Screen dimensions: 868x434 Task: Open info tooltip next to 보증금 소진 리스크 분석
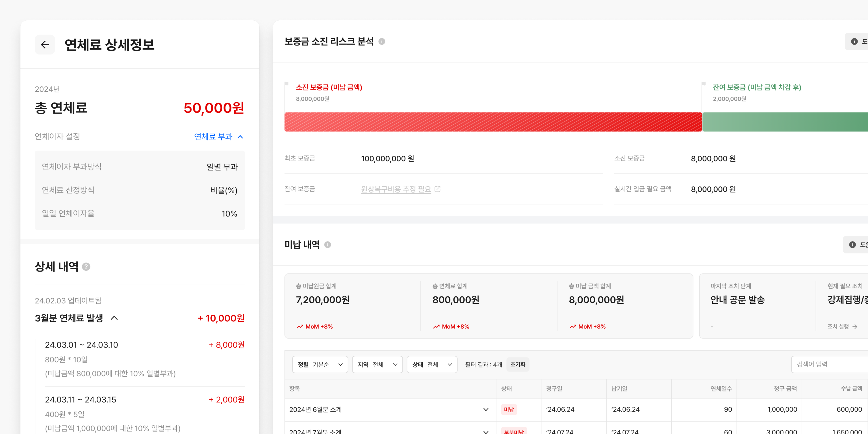(x=381, y=42)
